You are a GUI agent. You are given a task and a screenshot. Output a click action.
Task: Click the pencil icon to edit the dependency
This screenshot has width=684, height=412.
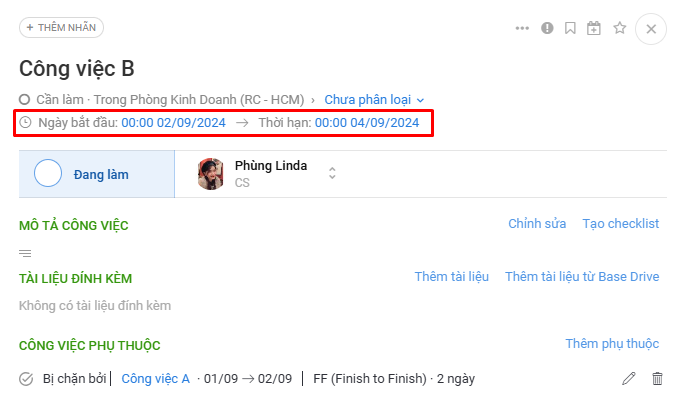click(x=629, y=378)
